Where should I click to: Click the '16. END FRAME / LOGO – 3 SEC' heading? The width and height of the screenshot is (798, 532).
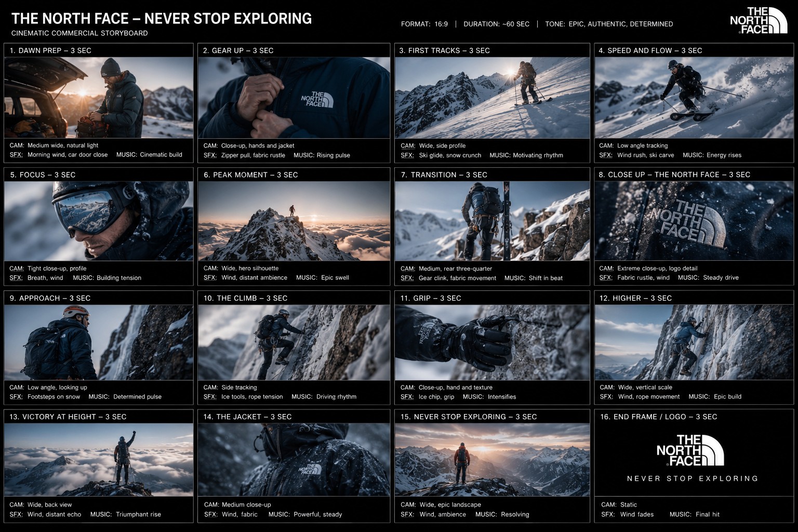coord(659,417)
